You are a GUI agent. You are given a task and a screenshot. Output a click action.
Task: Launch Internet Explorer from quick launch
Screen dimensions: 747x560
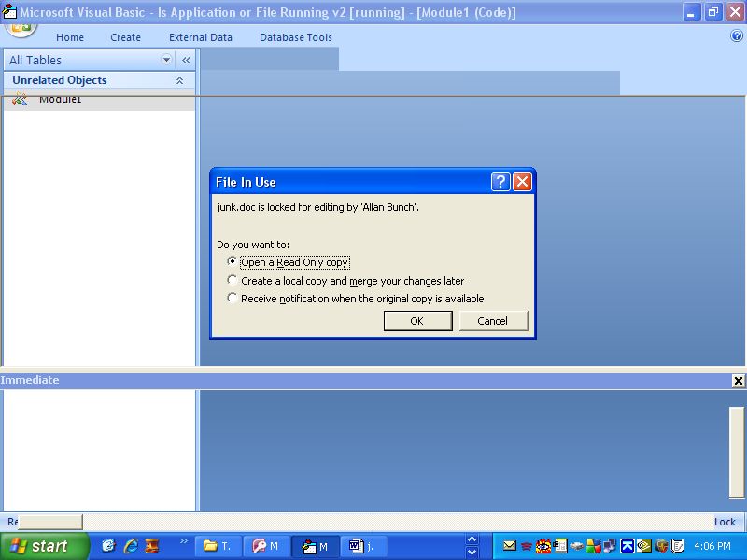point(131,546)
